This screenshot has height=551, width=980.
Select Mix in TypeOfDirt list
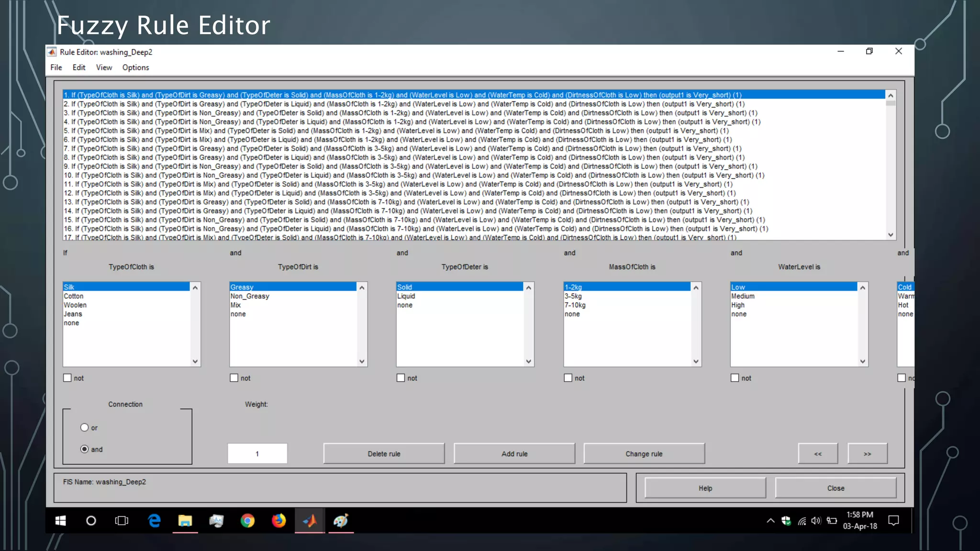click(x=293, y=305)
